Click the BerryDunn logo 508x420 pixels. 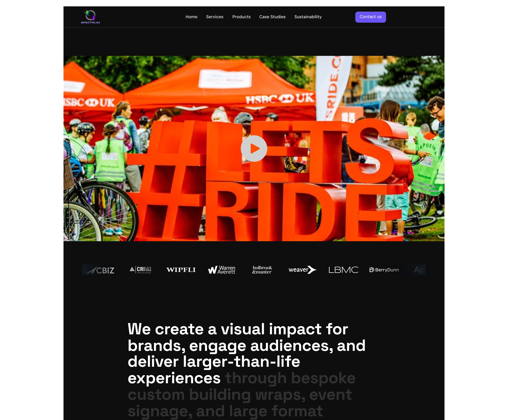coord(384,270)
